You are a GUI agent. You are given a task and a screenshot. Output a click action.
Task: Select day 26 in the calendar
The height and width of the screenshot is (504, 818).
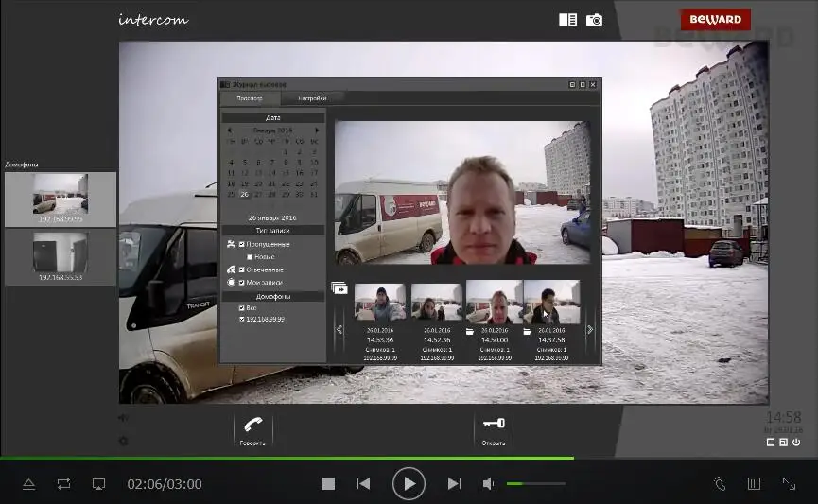pyautogui.click(x=244, y=194)
